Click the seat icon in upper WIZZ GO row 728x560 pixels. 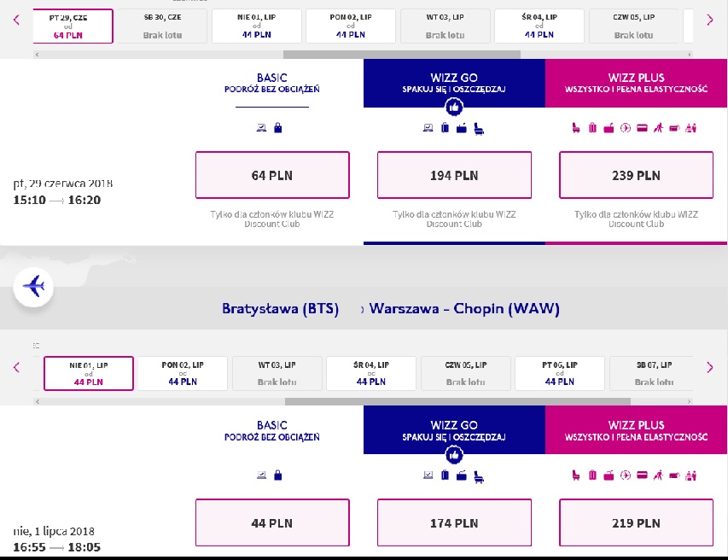click(479, 129)
